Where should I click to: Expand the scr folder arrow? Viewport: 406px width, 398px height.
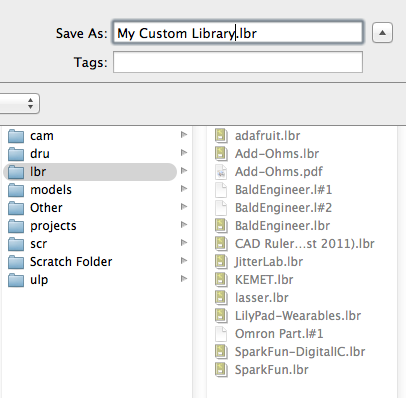(x=184, y=243)
